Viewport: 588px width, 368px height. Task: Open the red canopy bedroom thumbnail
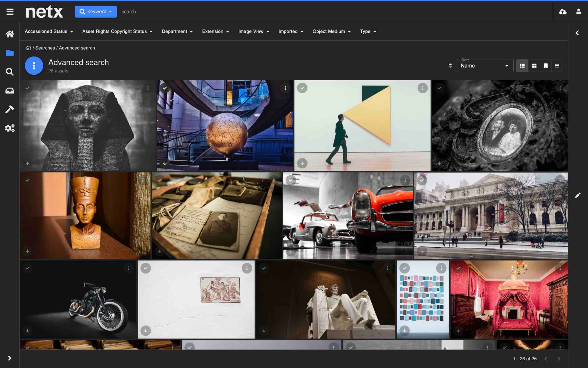[509, 299]
